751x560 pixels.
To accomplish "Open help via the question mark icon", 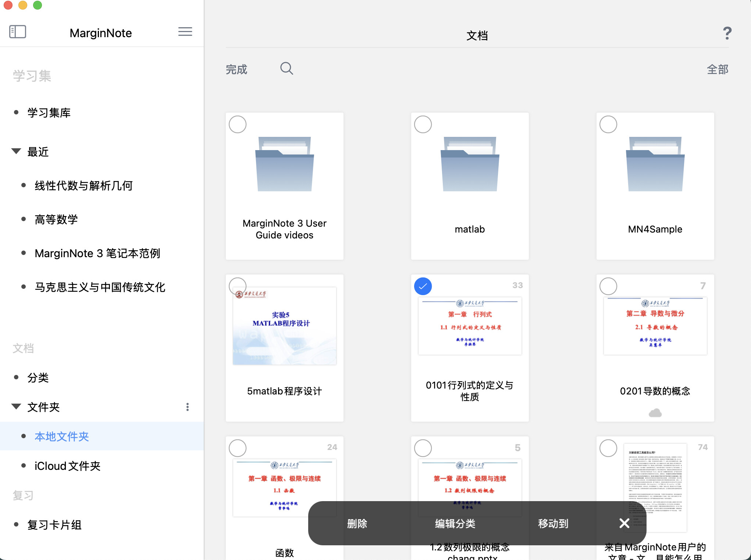I will click(x=727, y=33).
